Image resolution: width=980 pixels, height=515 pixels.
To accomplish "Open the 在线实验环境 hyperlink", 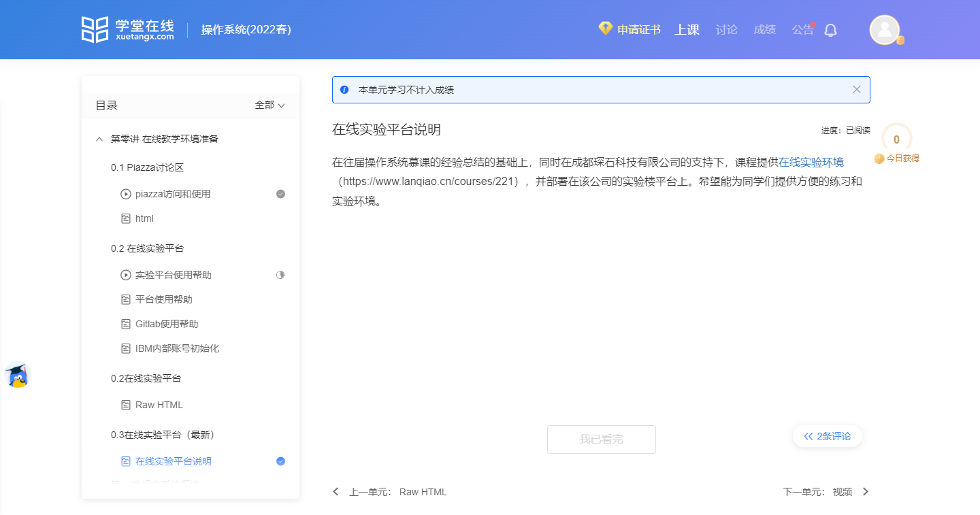I will (x=811, y=162).
